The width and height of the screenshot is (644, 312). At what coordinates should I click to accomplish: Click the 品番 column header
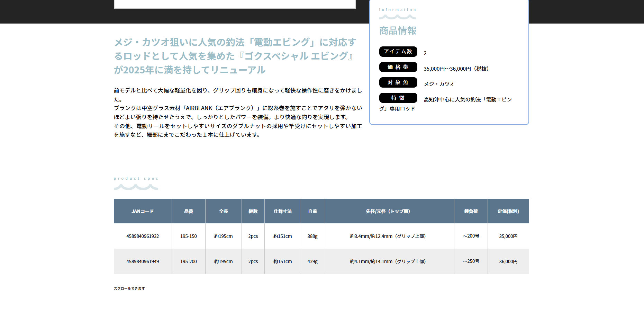coord(189,211)
